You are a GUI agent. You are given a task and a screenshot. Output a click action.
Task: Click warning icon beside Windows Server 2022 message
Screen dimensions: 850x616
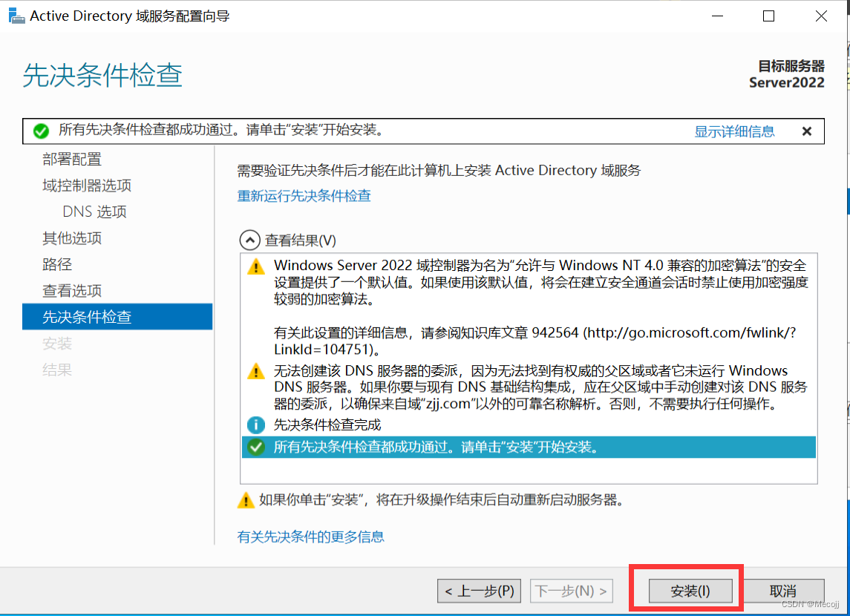pos(256,266)
